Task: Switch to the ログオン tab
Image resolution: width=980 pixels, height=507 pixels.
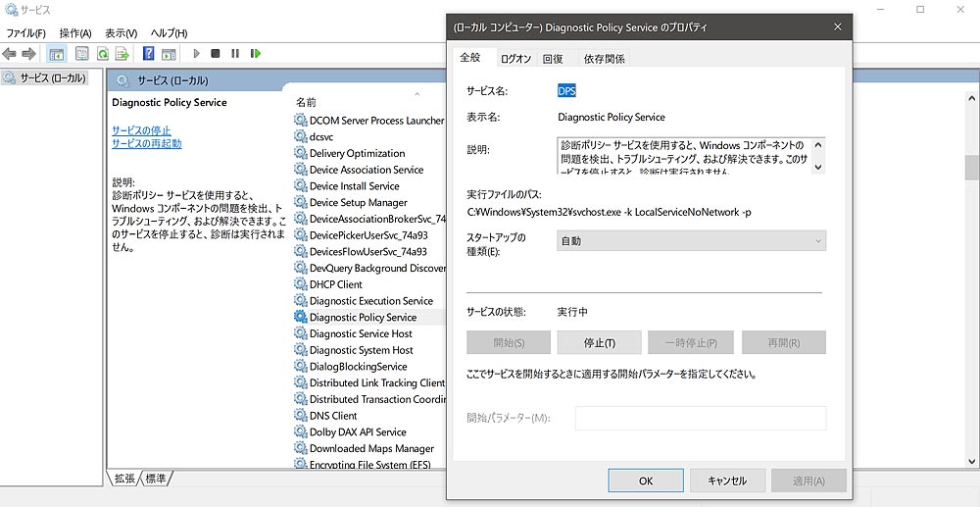Action: (515, 59)
